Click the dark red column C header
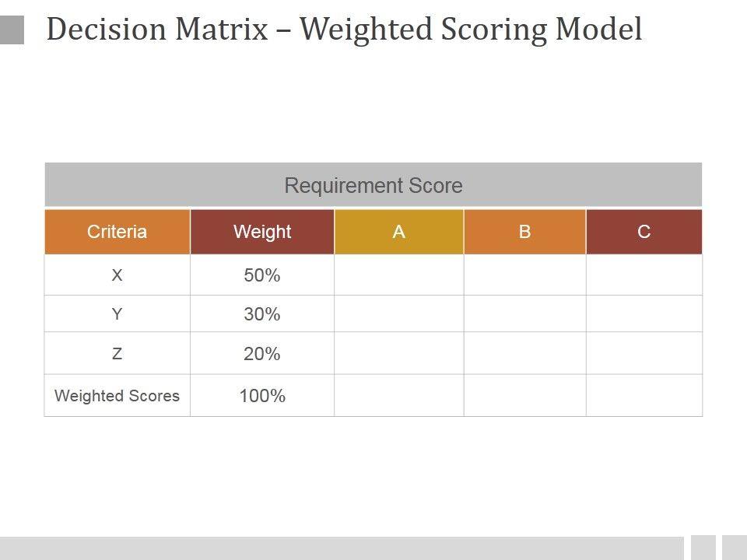This screenshot has width=747, height=560. [x=644, y=232]
